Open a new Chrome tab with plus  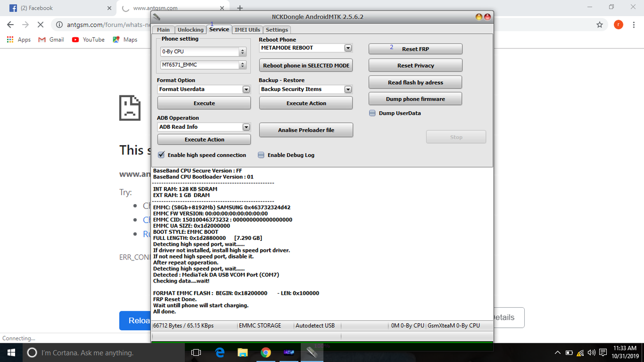(x=240, y=8)
